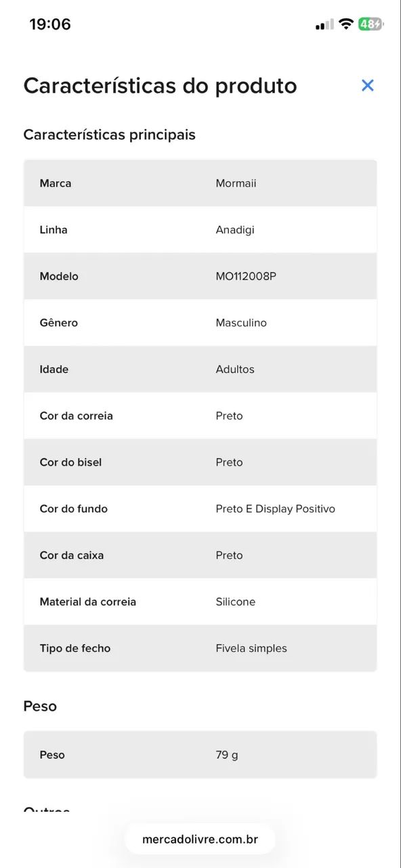The image size is (401, 868).
Task: Tap the 19:06 clock in status bar
Action: click(x=50, y=24)
